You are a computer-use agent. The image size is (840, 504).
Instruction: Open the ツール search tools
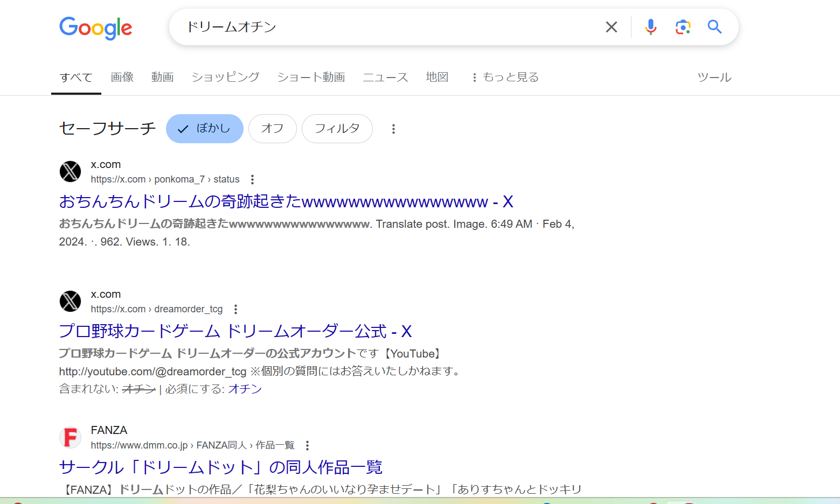tap(714, 78)
